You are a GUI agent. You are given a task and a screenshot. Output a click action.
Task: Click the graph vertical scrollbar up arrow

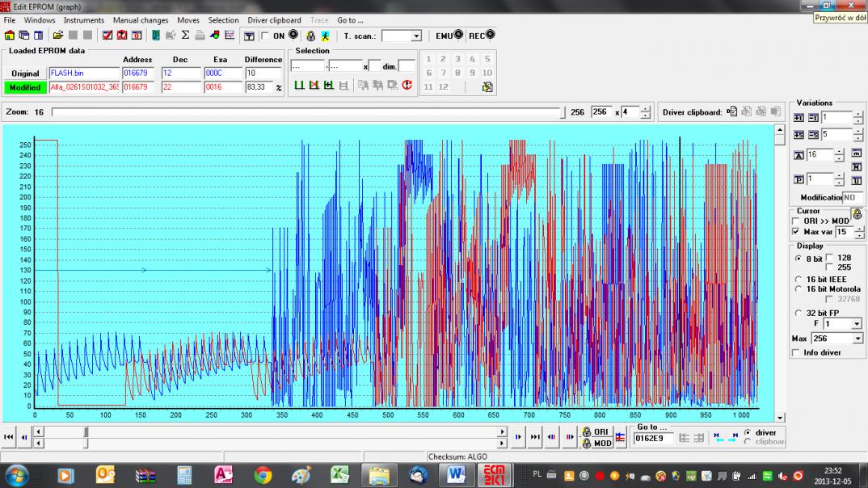coord(779,131)
